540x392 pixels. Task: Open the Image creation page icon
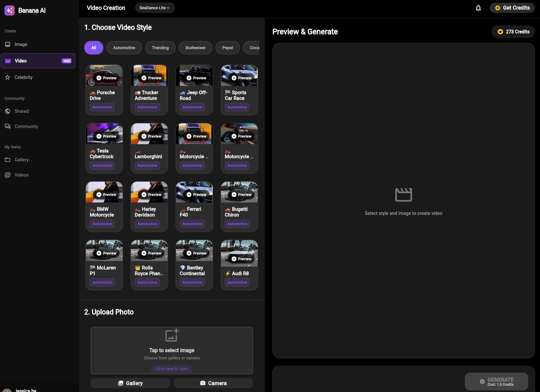click(8, 44)
